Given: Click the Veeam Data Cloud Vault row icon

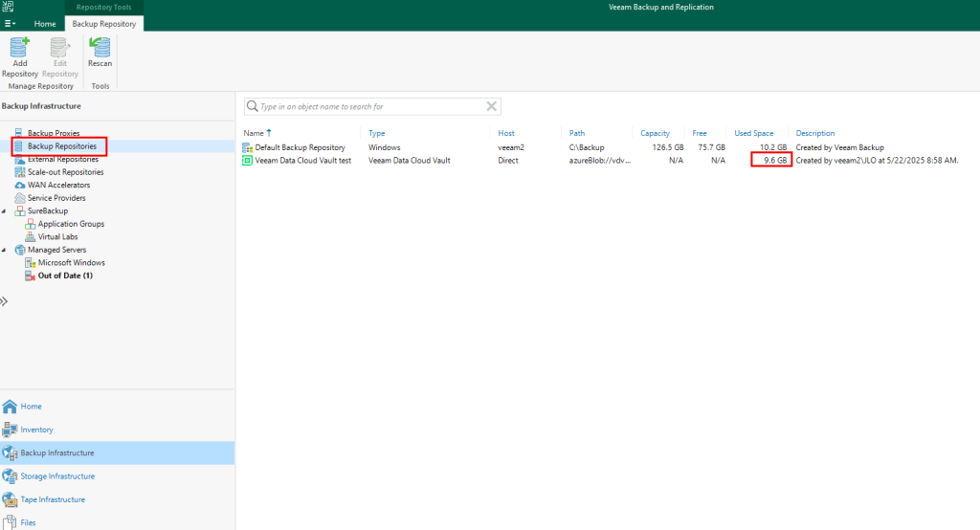Looking at the screenshot, I should coord(248,161).
